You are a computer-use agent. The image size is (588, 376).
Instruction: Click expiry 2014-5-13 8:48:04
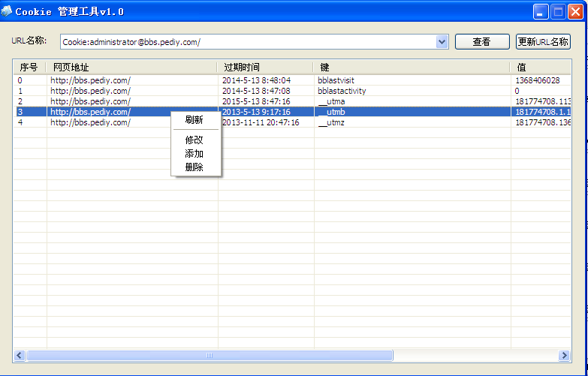coord(256,80)
